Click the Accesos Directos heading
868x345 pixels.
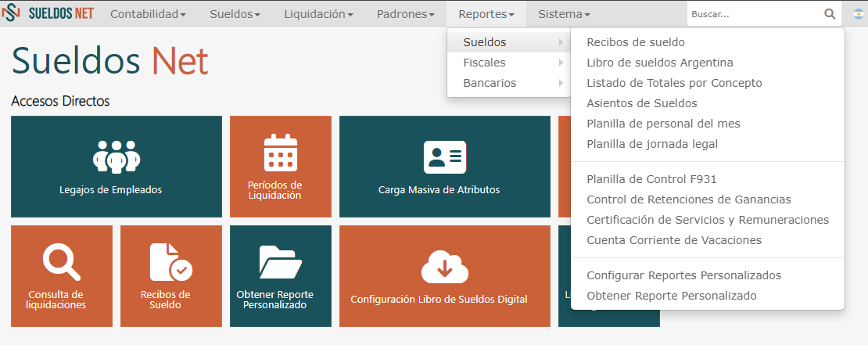(60, 102)
